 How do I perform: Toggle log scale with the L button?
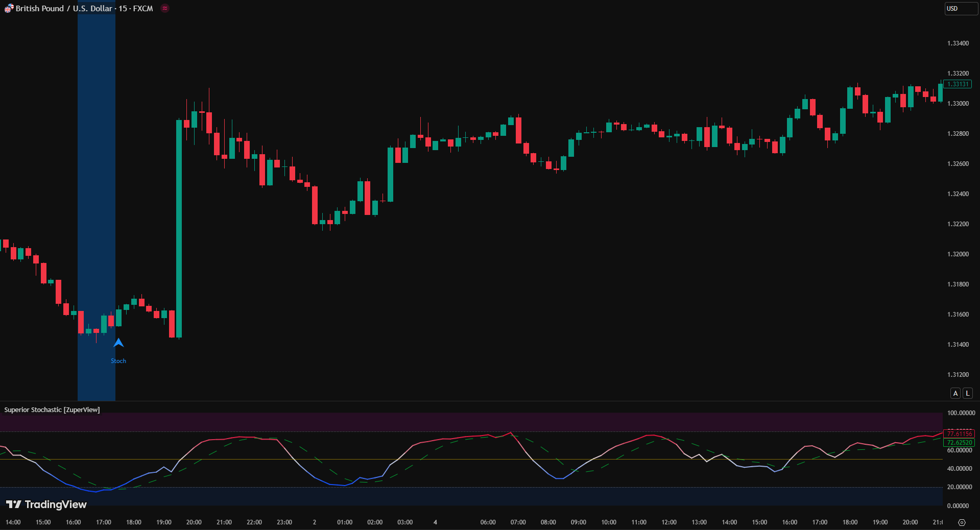tap(967, 393)
